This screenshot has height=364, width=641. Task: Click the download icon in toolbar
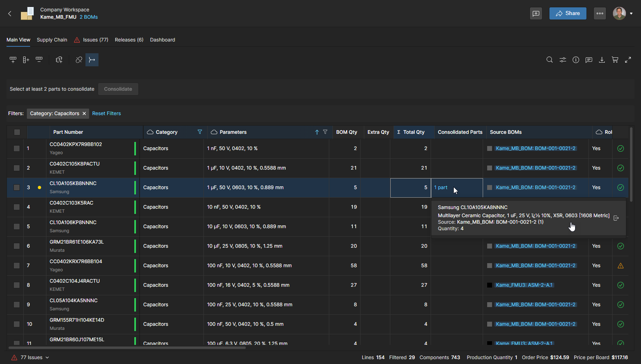tap(602, 60)
